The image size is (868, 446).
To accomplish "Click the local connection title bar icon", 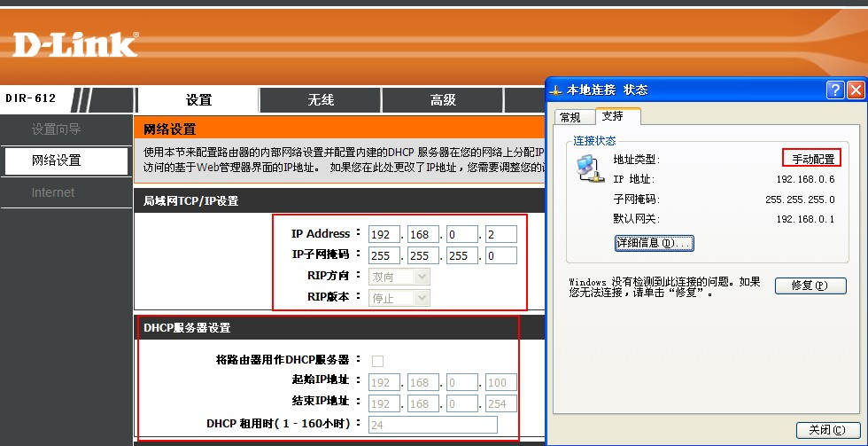I will pyautogui.click(x=555, y=90).
